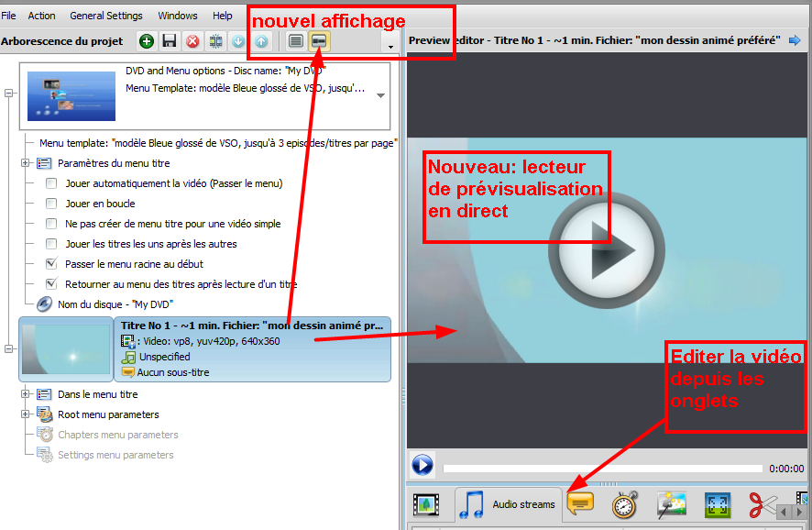Select Settings menu parameters row
Image resolution: width=812 pixels, height=530 pixels.
(x=115, y=455)
